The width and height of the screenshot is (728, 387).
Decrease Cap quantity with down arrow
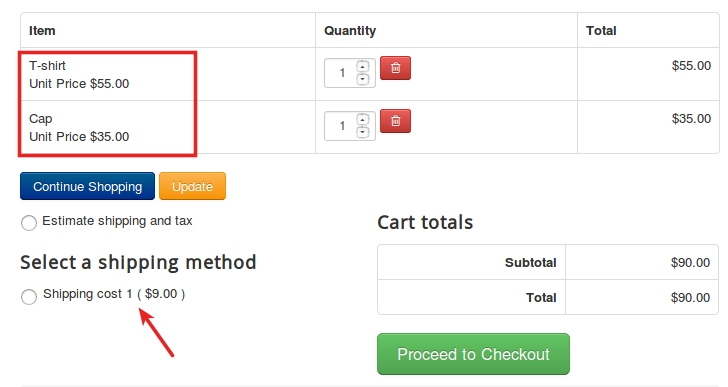tap(363, 132)
